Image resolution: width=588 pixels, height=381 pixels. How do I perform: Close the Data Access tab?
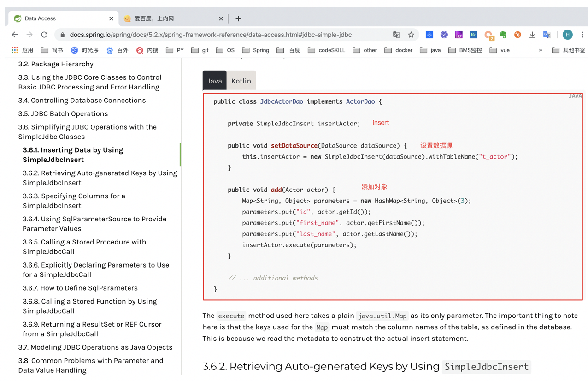tap(111, 18)
